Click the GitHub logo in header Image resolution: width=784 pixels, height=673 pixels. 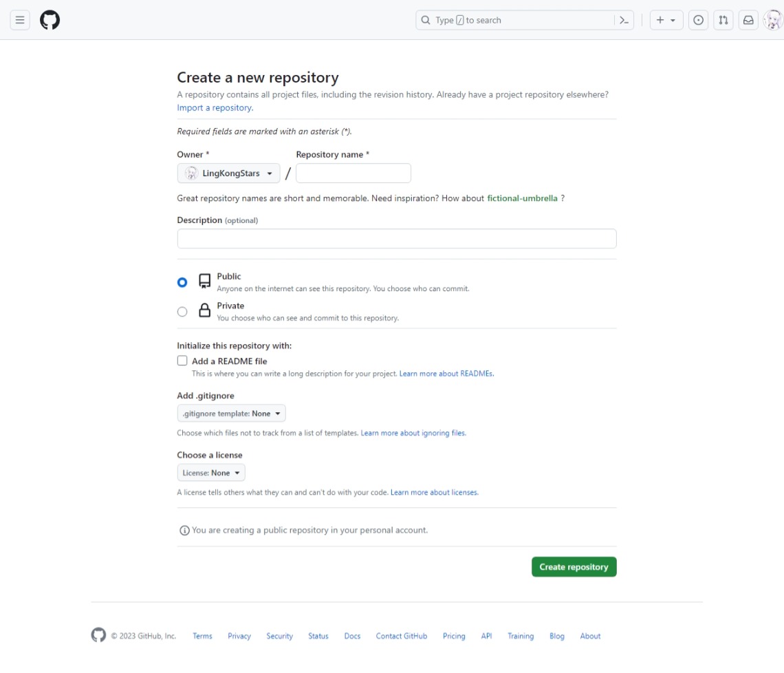[50, 20]
